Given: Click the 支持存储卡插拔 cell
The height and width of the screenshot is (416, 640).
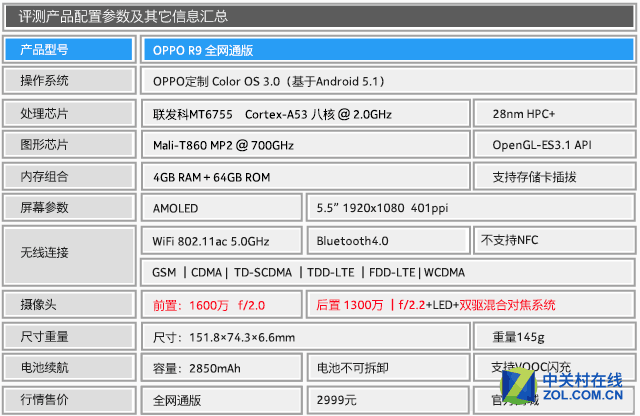Looking at the screenshot, I should pos(552,177).
